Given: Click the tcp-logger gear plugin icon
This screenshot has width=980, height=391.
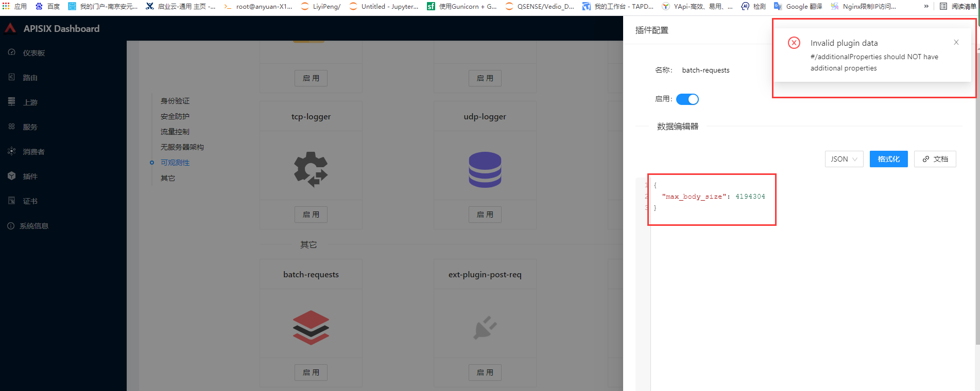Looking at the screenshot, I should [311, 169].
